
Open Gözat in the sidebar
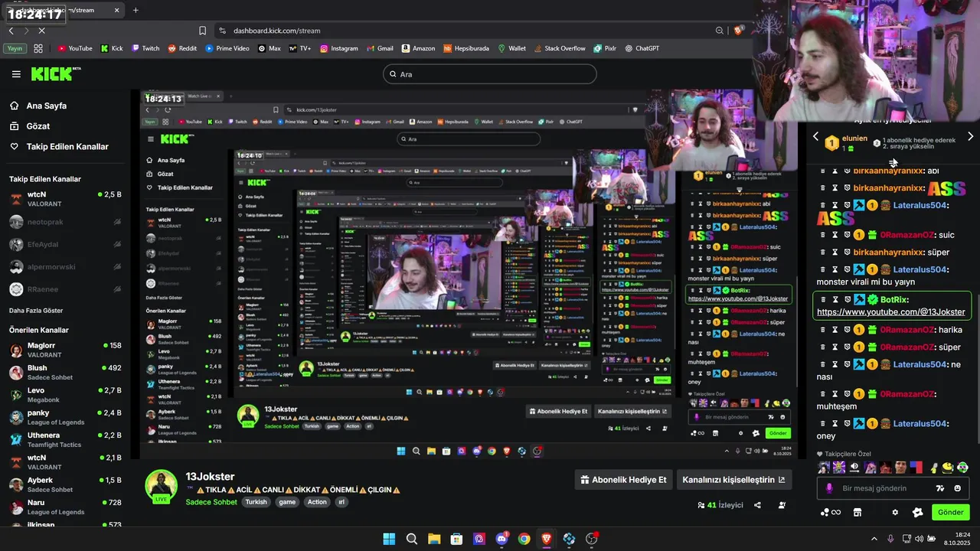(38, 126)
